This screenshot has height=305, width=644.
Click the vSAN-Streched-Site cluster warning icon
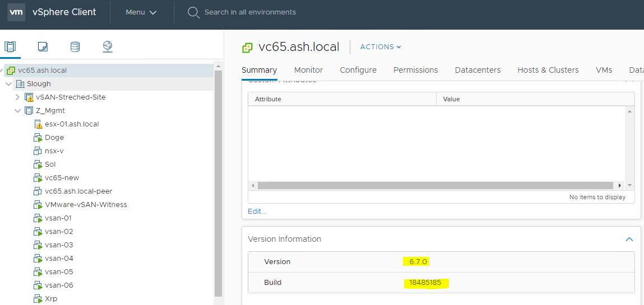[x=29, y=97]
